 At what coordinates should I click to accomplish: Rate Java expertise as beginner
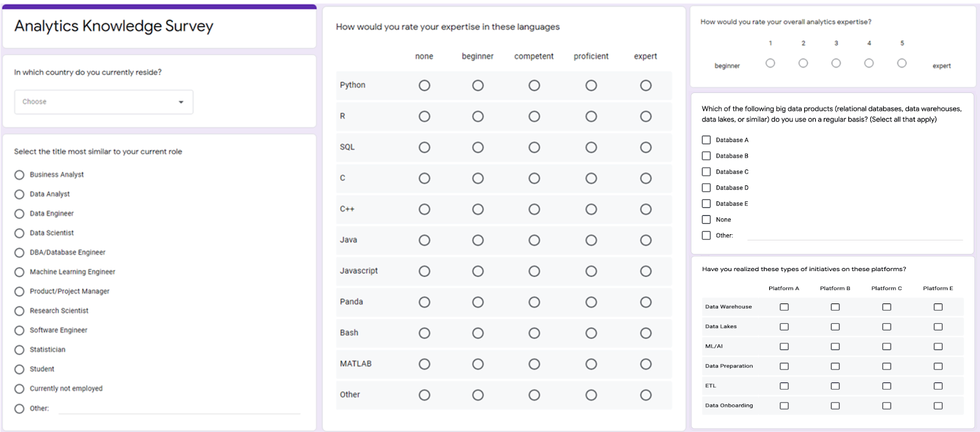[x=478, y=240]
